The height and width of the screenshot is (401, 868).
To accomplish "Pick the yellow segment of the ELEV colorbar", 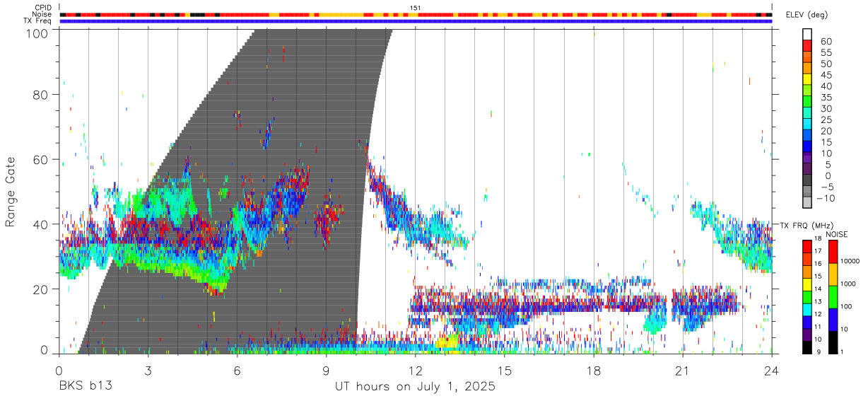I will coord(808,79).
